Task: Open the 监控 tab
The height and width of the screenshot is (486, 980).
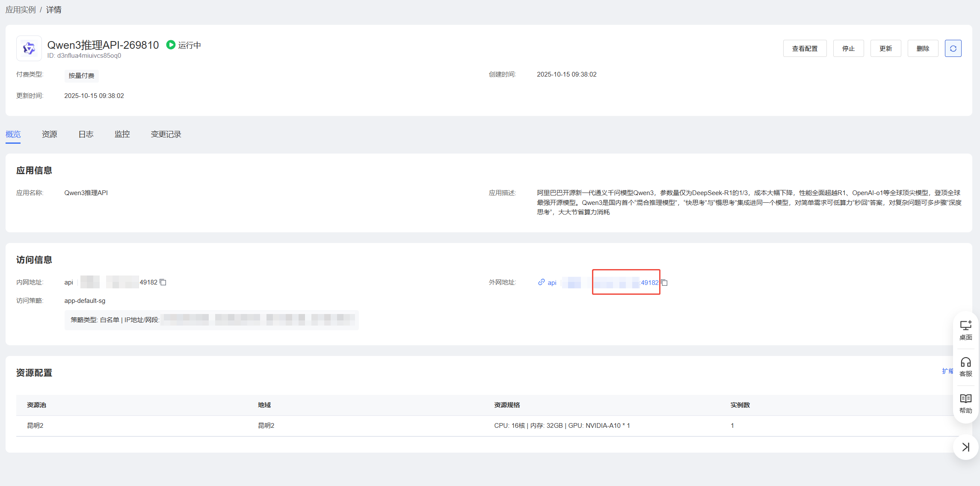Action: tap(122, 134)
